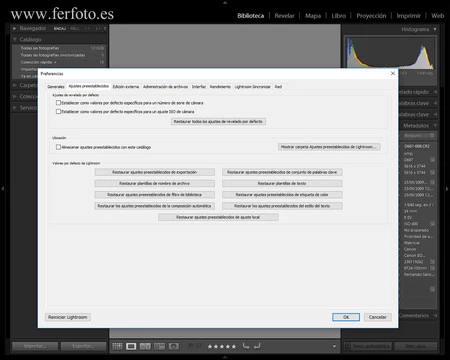Select the compare view icon

point(145,346)
